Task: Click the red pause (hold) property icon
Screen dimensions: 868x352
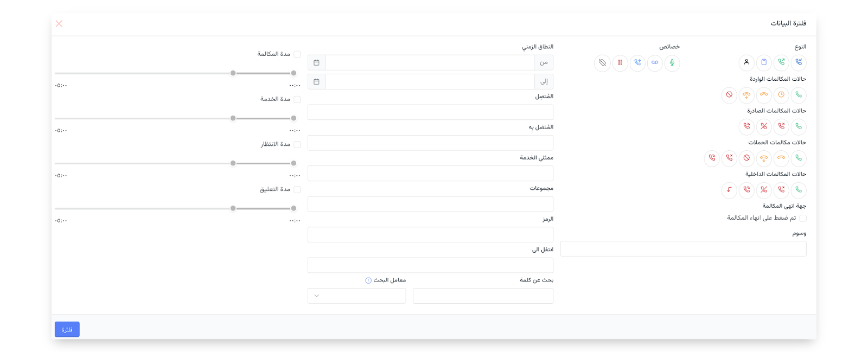Action: point(620,62)
